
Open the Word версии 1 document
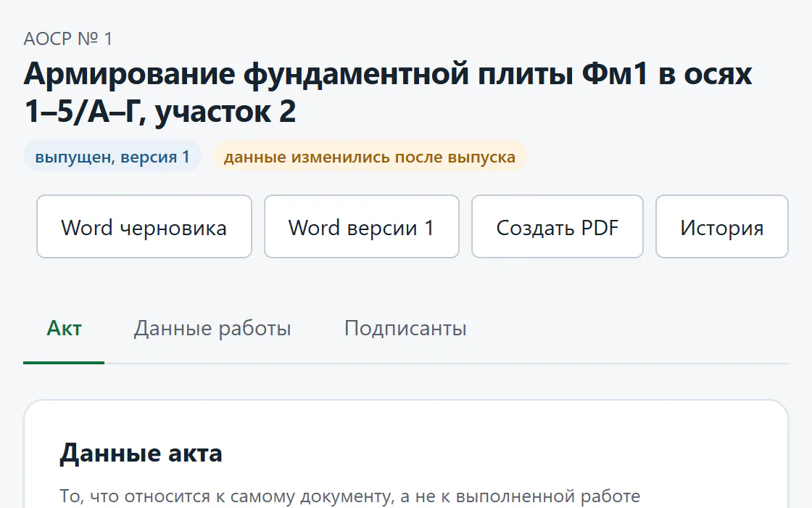pyautogui.click(x=362, y=226)
